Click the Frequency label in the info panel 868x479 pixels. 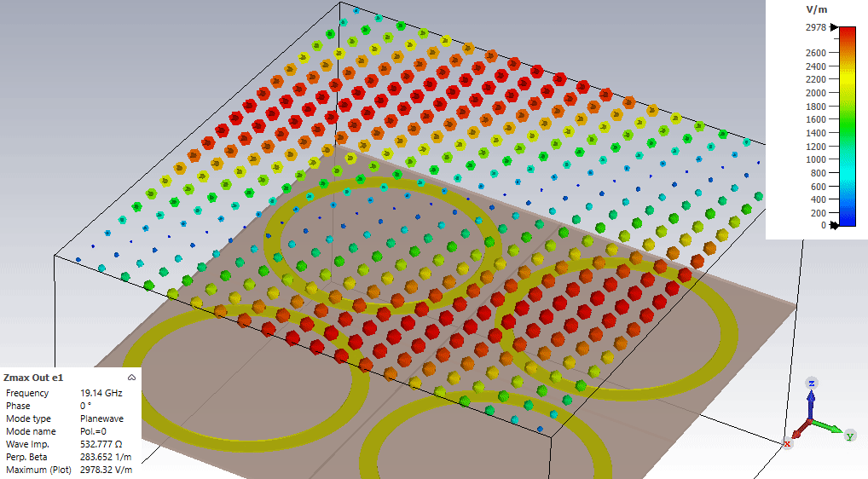click(27, 393)
